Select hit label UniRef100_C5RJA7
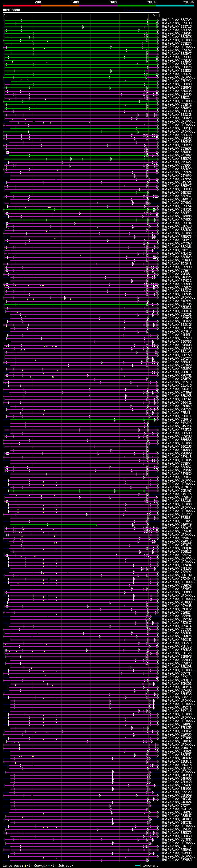Viewport: 197px width, 868px height. tap(177, 491)
